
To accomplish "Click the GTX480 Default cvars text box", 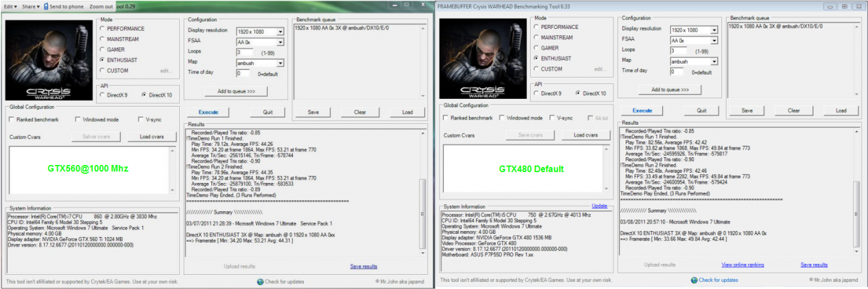I will click(x=527, y=169).
